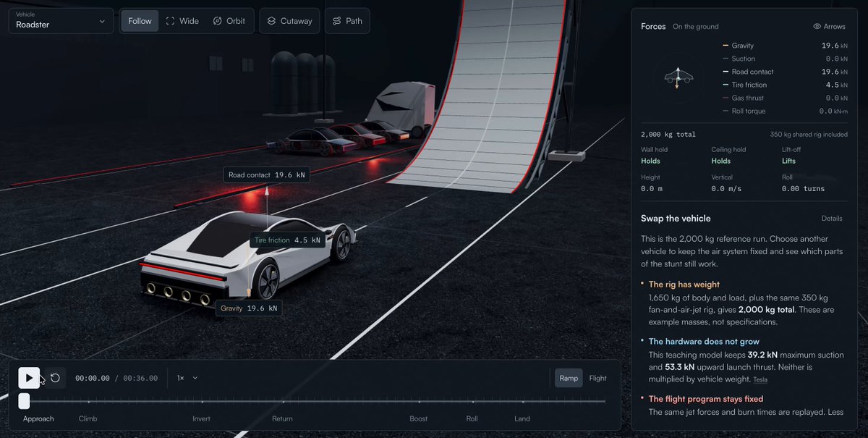Jump to the Return timeline marker
This screenshot has width=868, height=438.
click(282, 418)
